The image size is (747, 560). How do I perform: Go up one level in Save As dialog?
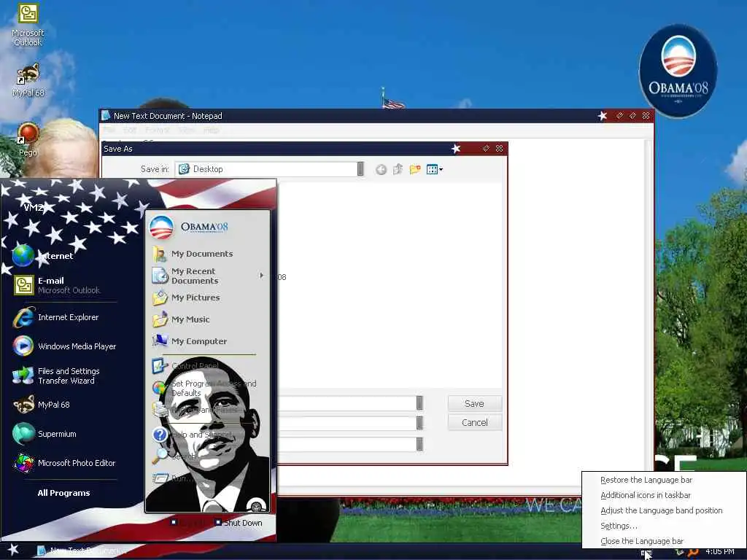click(x=398, y=169)
